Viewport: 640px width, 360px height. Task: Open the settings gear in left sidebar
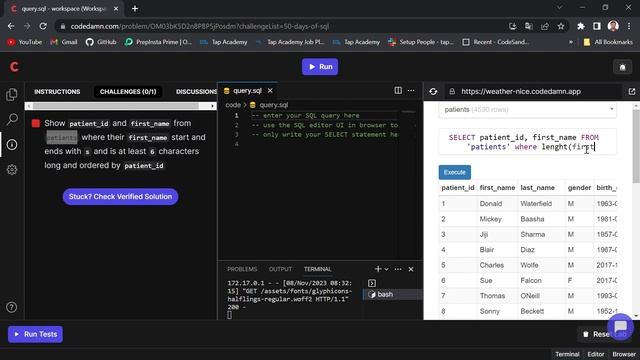click(x=12, y=169)
